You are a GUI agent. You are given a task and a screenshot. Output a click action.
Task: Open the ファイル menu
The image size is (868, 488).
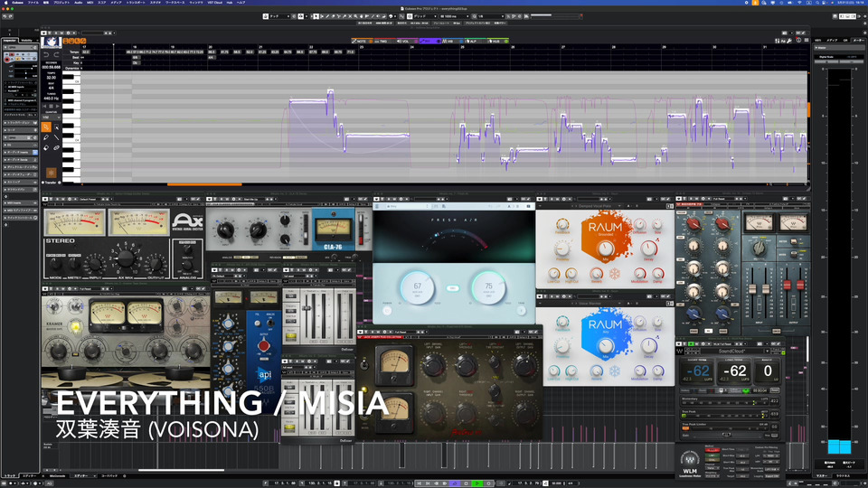point(33,2)
